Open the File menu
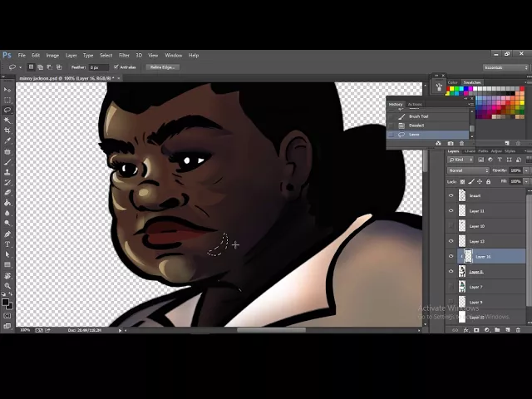This screenshot has height=399, width=532. tap(22, 56)
